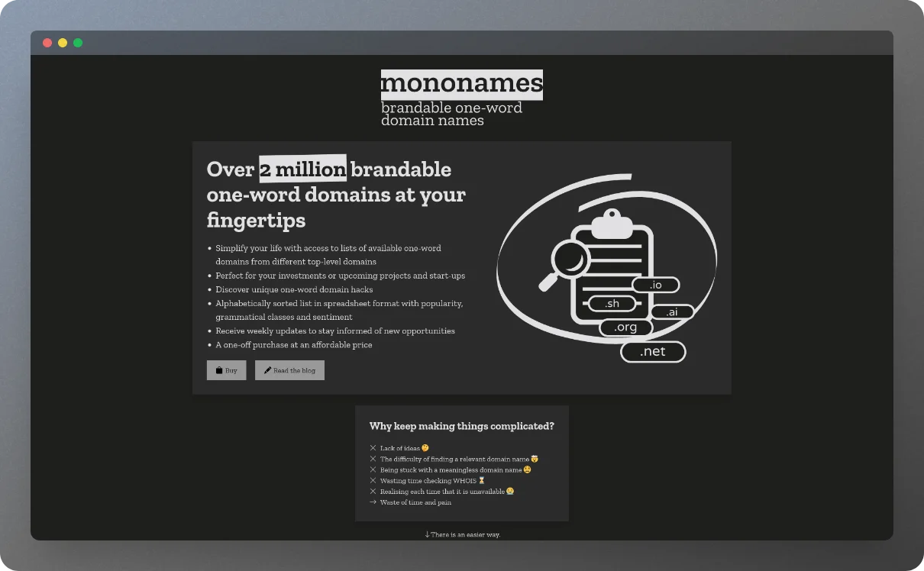The image size is (924, 571).
Task: Click the X mark beside 'Lack of ideas'
Action: [x=373, y=448]
